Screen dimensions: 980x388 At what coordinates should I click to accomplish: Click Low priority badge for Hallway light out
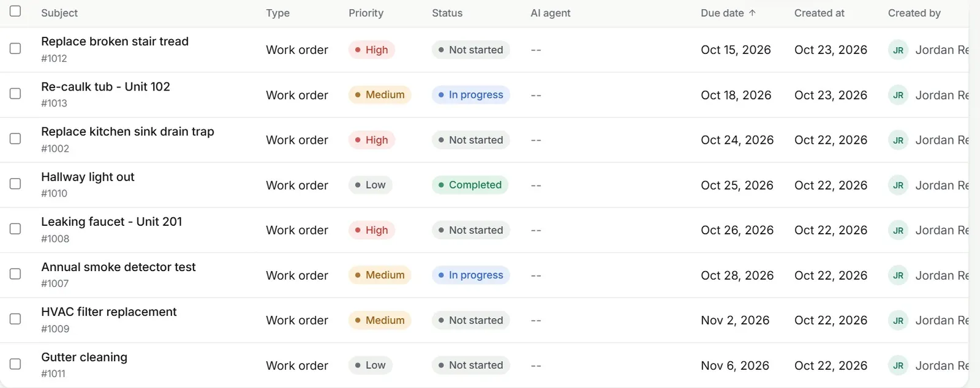coord(371,185)
